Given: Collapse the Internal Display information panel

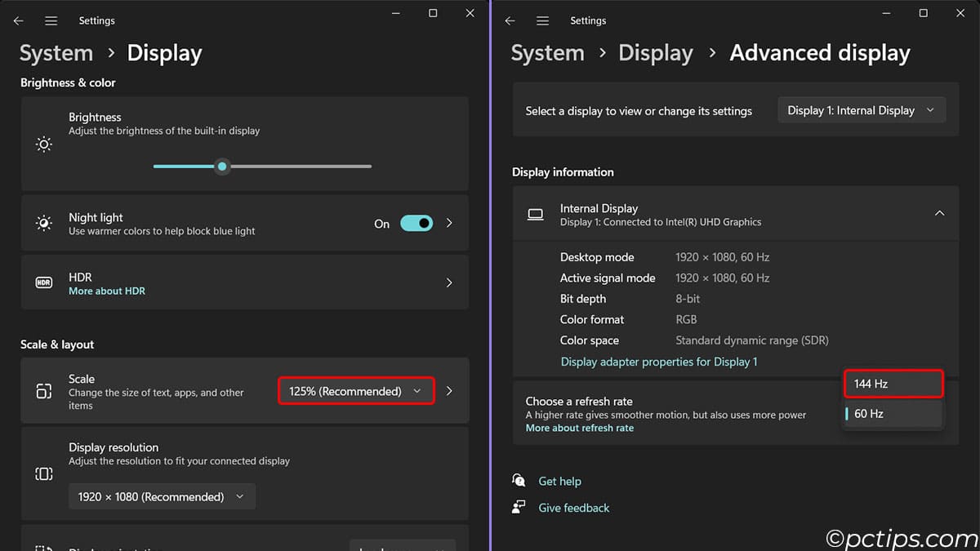Looking at the screenshot, I should click(938, 214).
